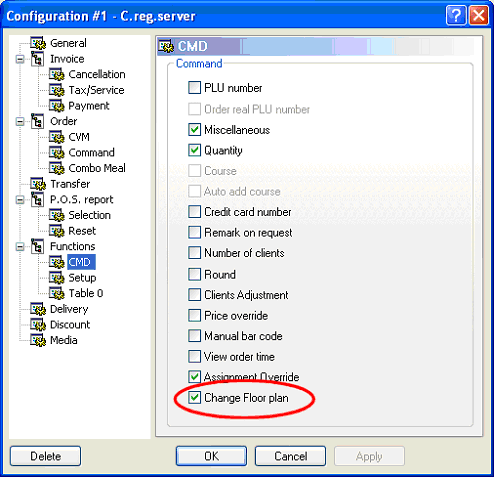The height and width of the screenshot is (477, 494).
Task: Select the Setup item under Functions
Action: (x=82, y=278)
